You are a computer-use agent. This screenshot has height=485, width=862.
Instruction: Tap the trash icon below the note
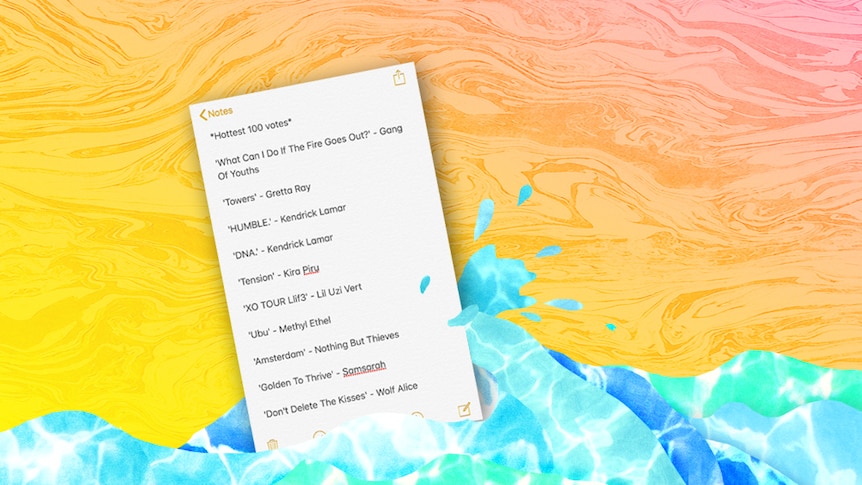(272, 445)
